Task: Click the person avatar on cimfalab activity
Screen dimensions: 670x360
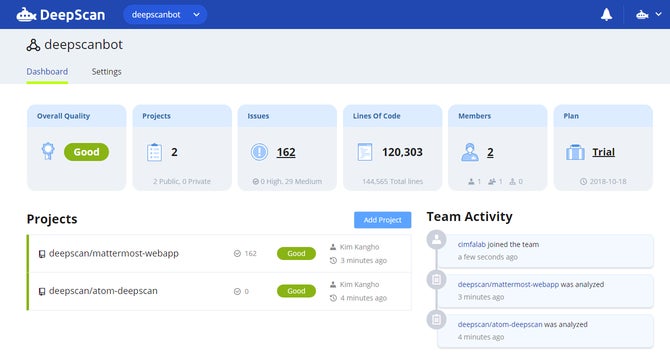Action: [x=436, y=240]
